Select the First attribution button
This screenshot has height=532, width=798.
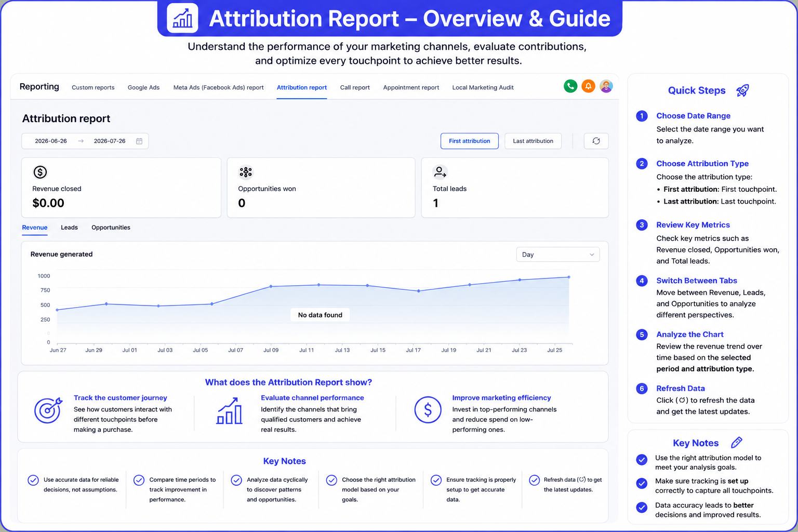470,141
